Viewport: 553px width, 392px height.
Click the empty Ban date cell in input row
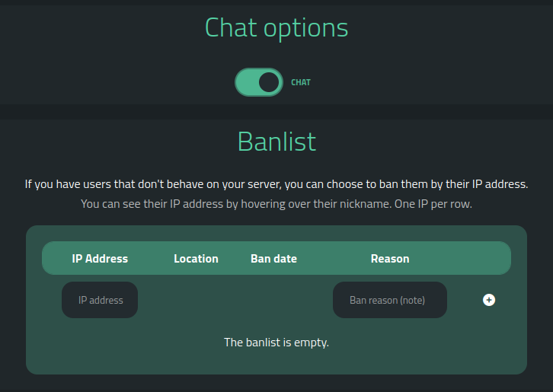click(x=273, y=300)
